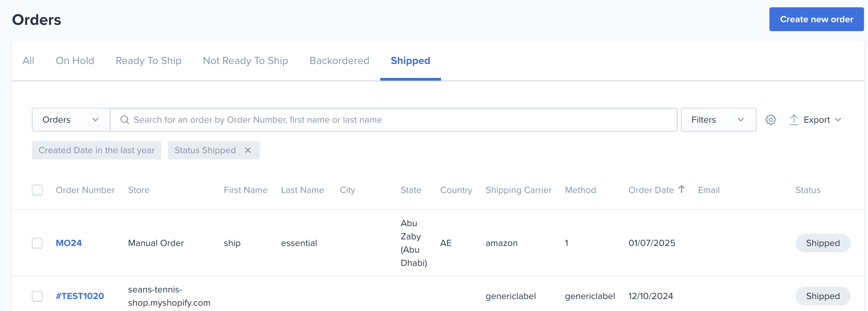Click the upload arrow Export icon

point(794,120)
